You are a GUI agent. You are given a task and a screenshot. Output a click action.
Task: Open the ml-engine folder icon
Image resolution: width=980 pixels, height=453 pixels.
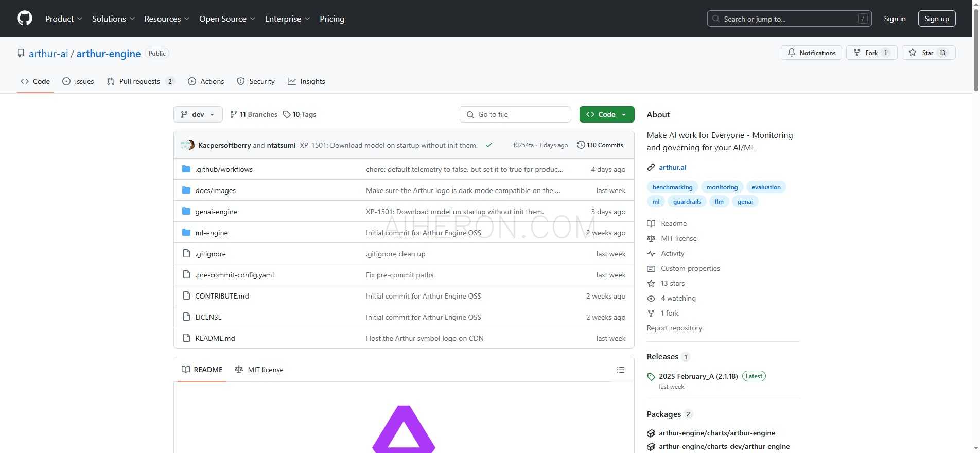click(186, 232)
